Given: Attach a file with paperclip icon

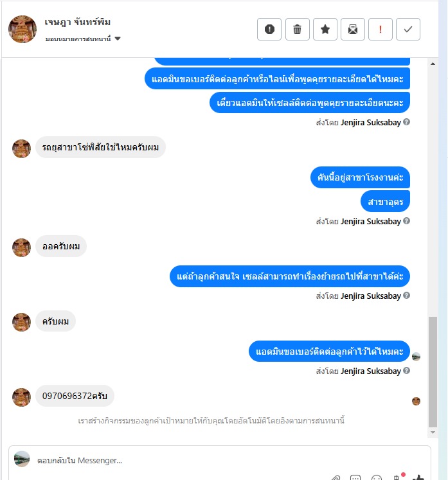Looking at the screenshot, I should (x=336, y=477).
